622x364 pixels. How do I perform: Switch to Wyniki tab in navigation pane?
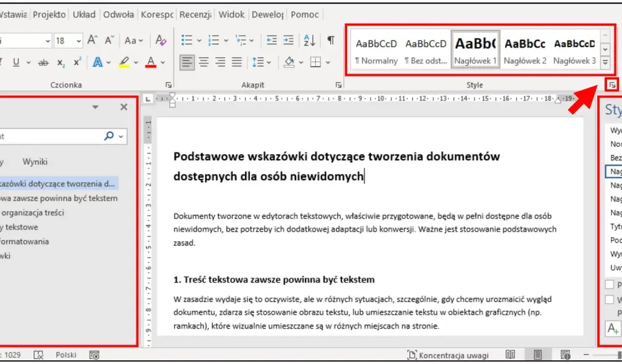point(35,162)
